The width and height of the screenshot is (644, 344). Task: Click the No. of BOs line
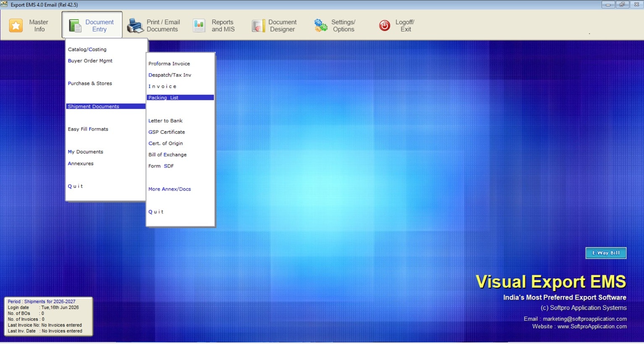click(26, 313)
